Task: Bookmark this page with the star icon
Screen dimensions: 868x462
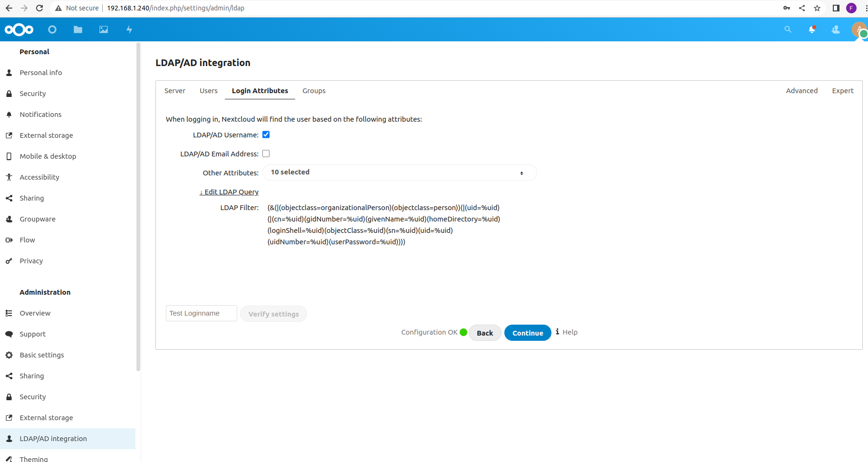Action: 817,8
